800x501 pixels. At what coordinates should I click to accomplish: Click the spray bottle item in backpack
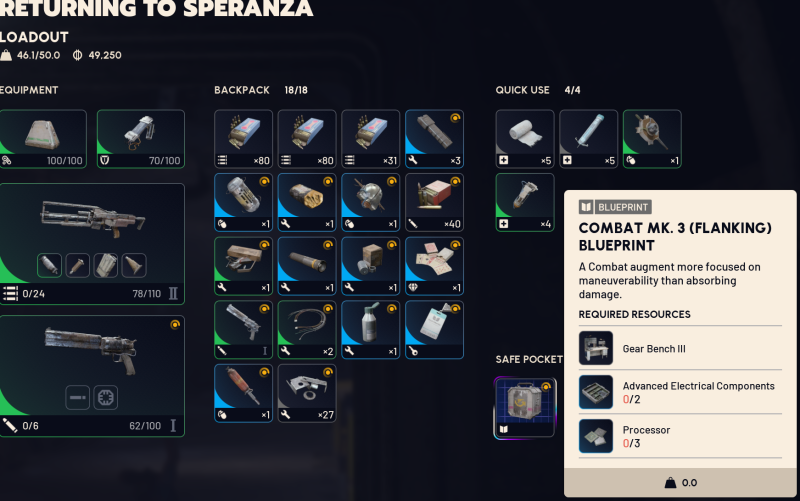tap(370, 330)
